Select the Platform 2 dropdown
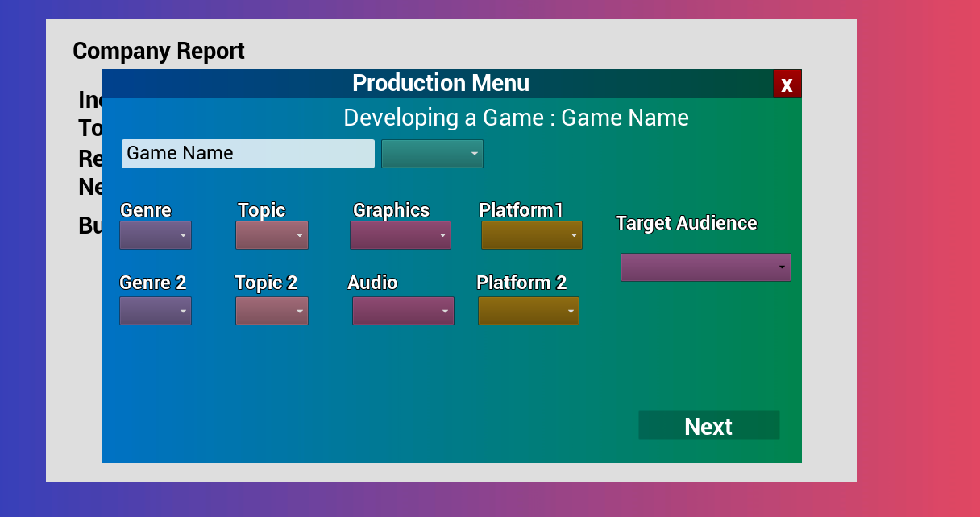Viewport: 980px width, 517px height. [529, 311]
